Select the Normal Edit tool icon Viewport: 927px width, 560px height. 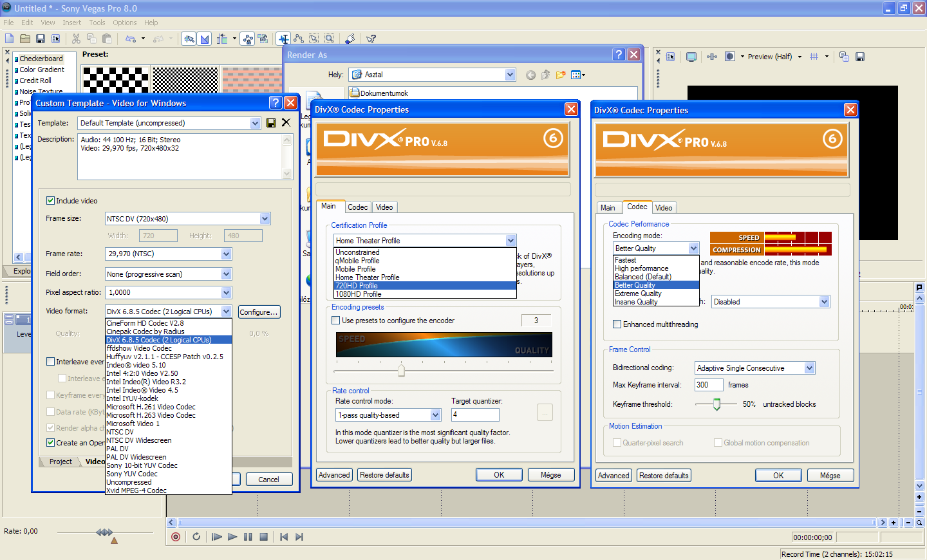(283, 39)
